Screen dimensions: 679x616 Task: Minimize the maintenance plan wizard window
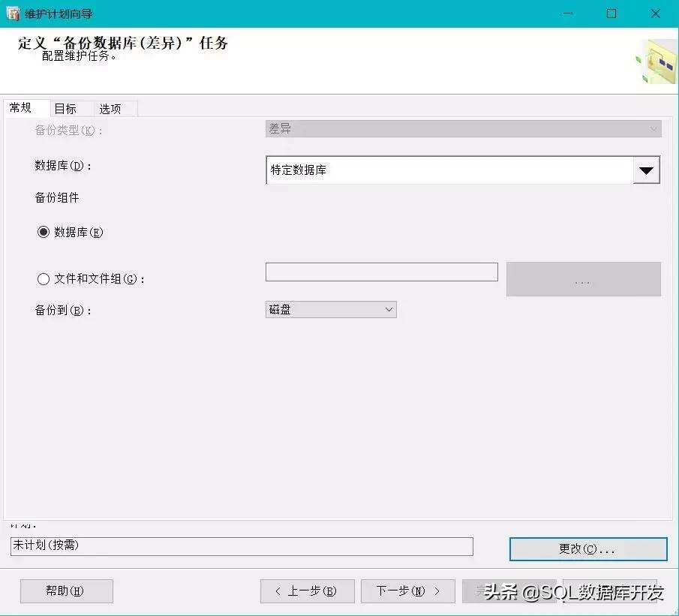tap(568, 14)
